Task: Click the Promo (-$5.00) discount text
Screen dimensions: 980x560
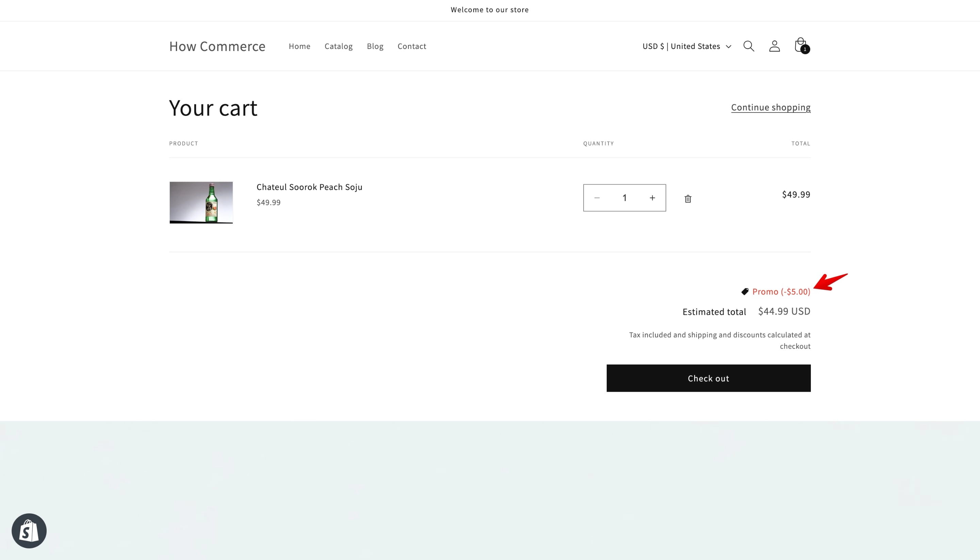Action: (781, 291)
